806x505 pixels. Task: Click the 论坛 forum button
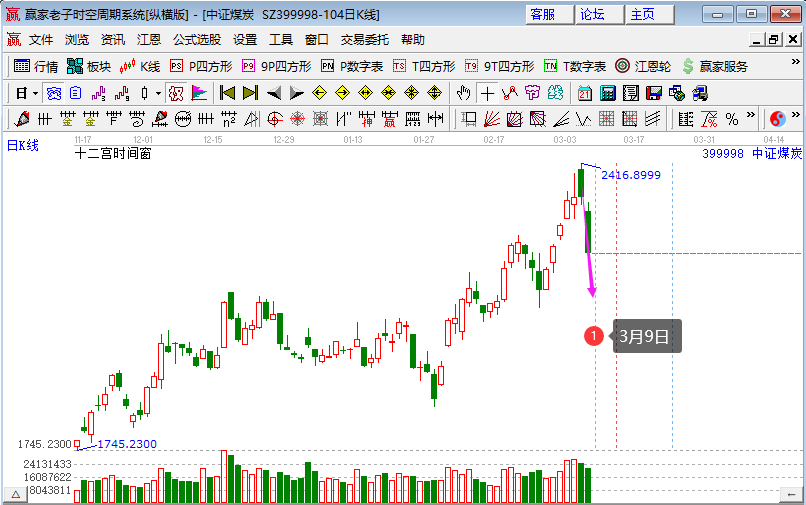(x=599, y=14)
